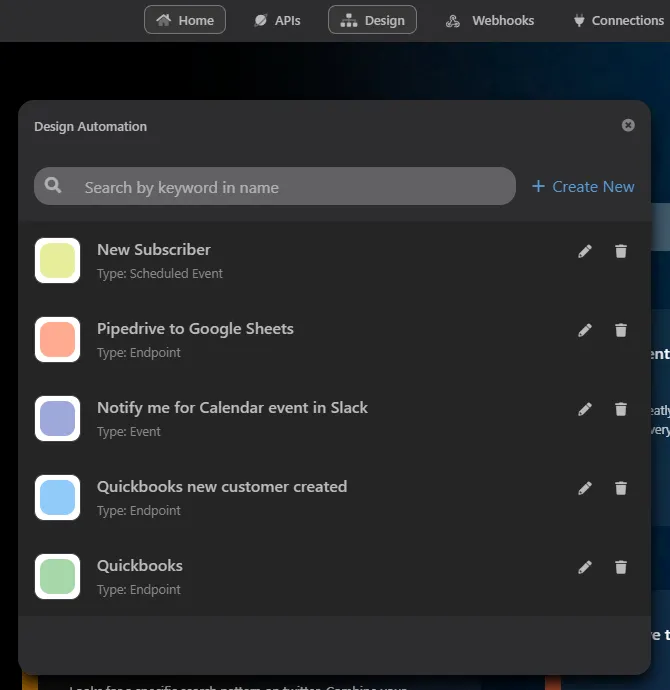The image size is (670, 690).
Task: Go to the Home tab
Action: pos(185,20)
